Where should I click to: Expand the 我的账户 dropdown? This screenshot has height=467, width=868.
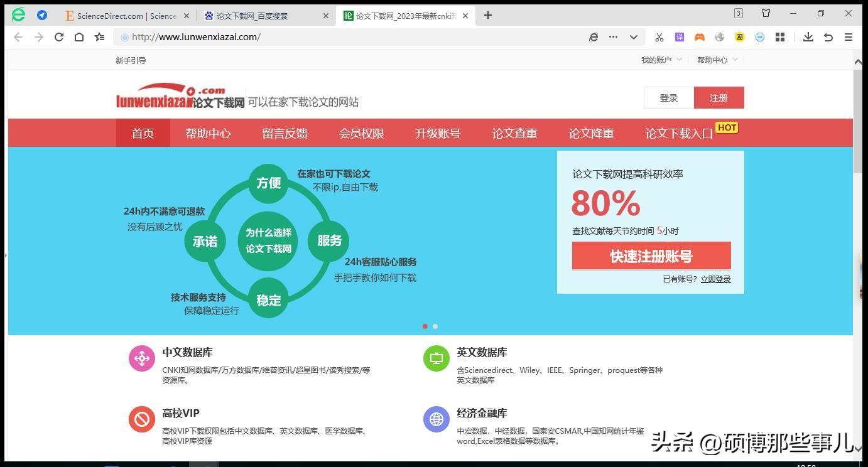(x=661, y=60)
